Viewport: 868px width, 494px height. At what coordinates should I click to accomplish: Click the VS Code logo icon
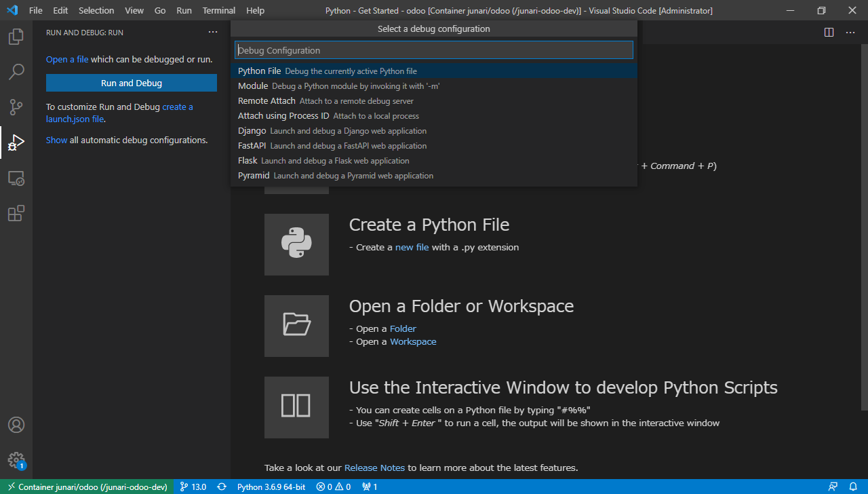tap(12, 10)
